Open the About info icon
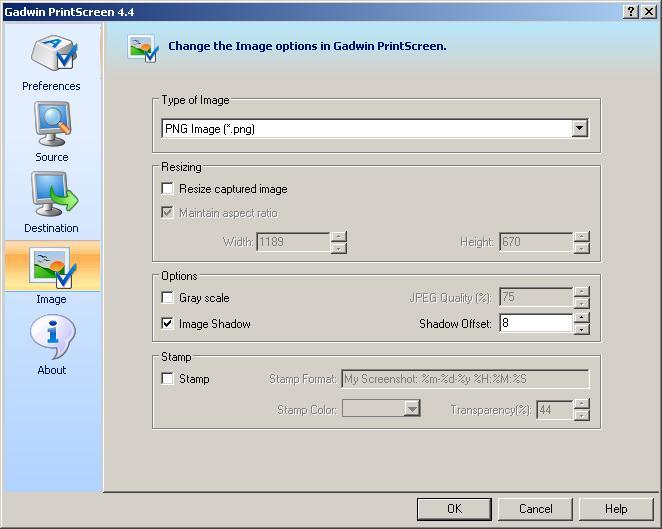Screen dimensions: 662x529 [x=53, y=336]
